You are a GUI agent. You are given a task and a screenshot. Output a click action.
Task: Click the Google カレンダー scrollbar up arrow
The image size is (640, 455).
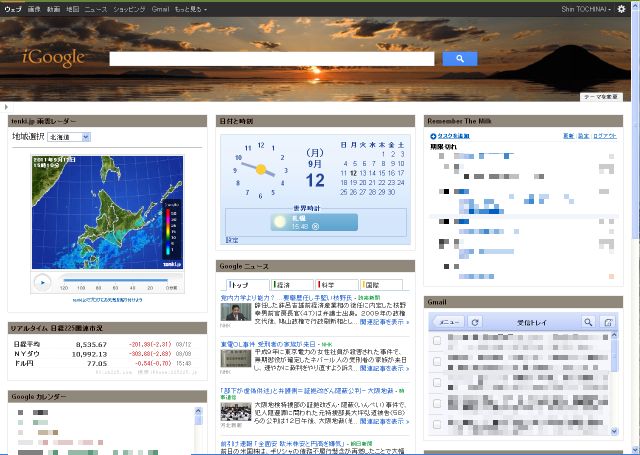coord(198,411)
